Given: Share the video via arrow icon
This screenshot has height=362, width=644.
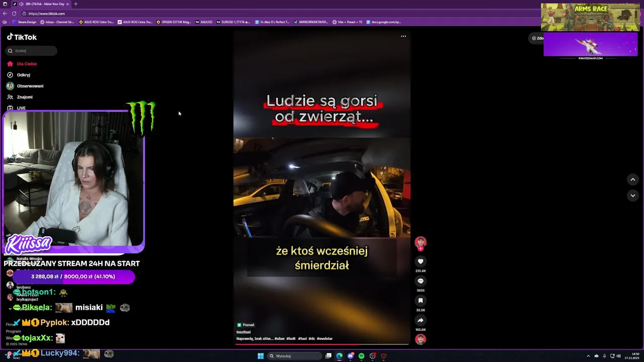Looking at the screenshot, I should 421,320.
